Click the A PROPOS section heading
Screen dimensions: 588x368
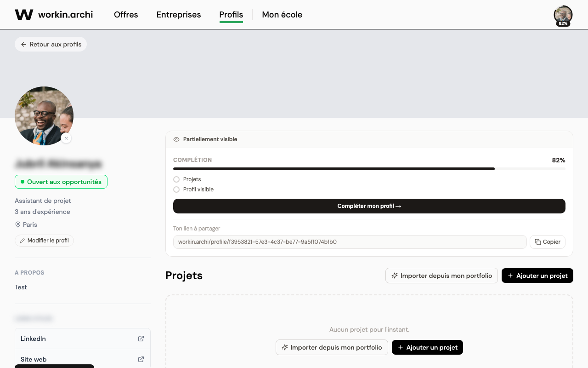29,273
